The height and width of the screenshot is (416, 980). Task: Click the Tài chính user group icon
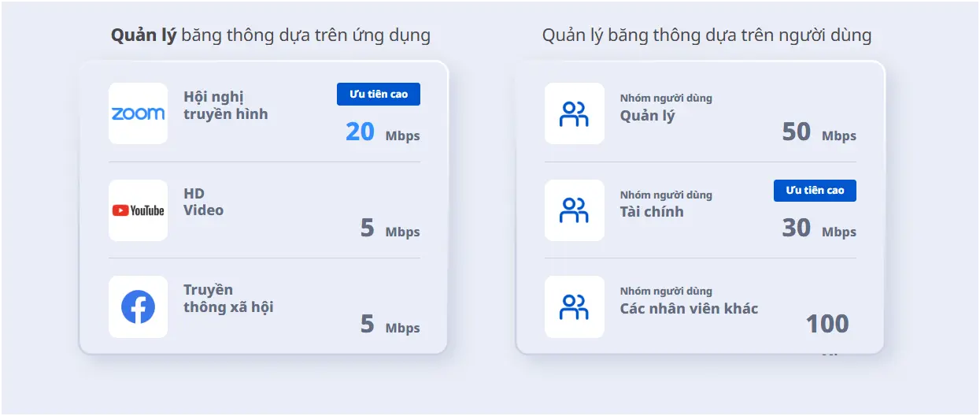coord(574,210)
